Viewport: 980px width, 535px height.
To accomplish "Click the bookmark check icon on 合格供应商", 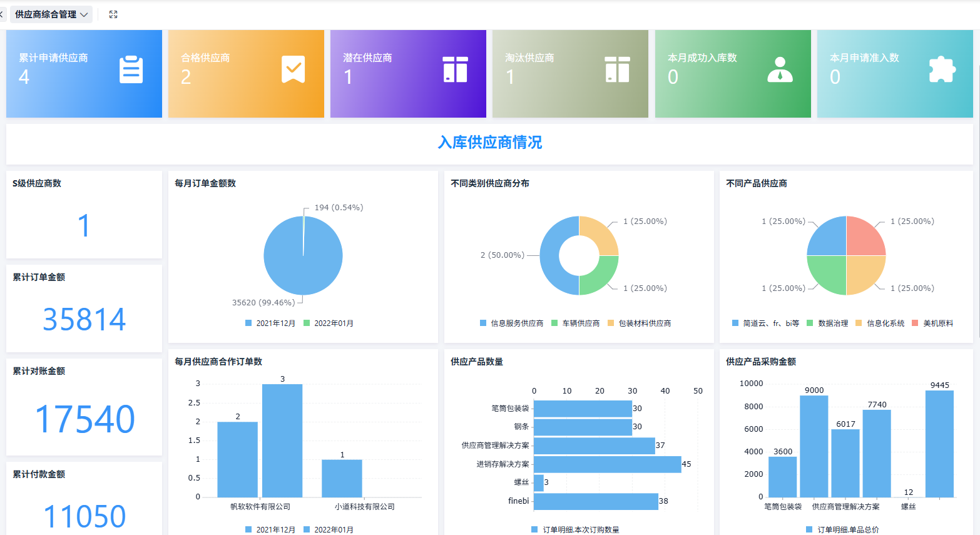I will [x=293, y=69].
